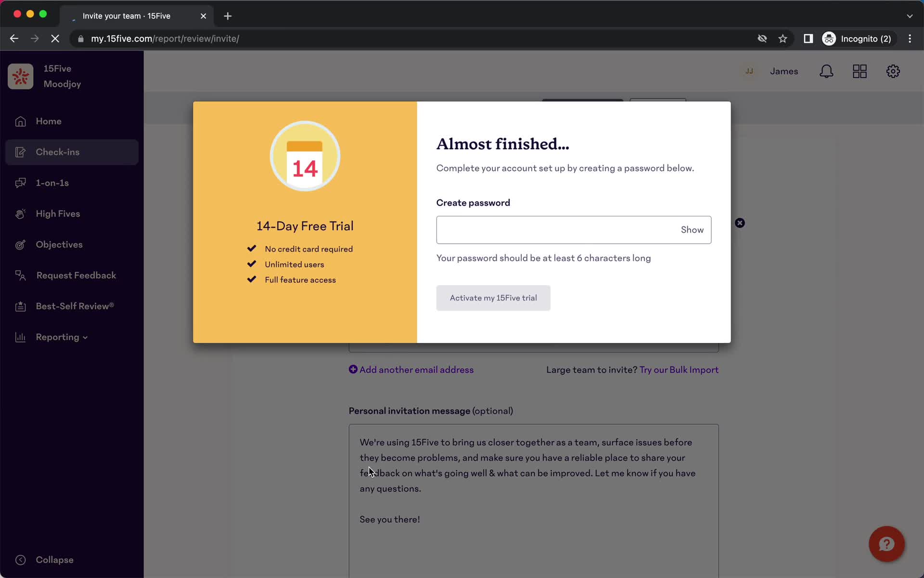Click the High Fives sidebar icon
This screenshot has width=924, height=578.
[x=19, y=213]
